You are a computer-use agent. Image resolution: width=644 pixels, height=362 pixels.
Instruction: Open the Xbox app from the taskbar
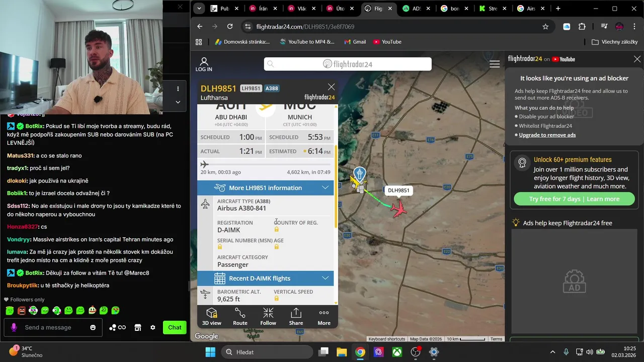pos(397,352)
